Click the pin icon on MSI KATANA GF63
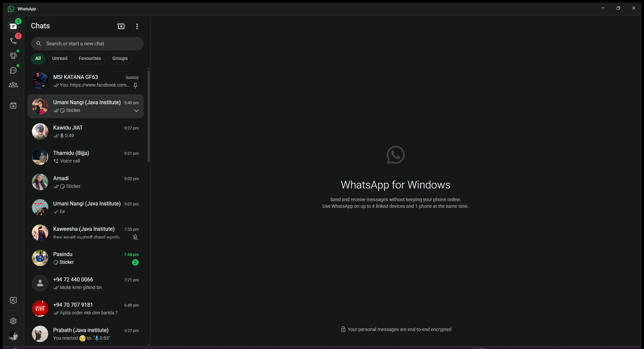The image size is (644, 349). point(135,86)
